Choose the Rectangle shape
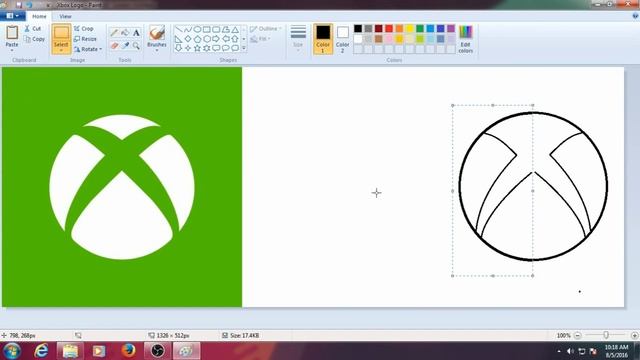This screenshot has width=640, height=360. coord(207,29)
